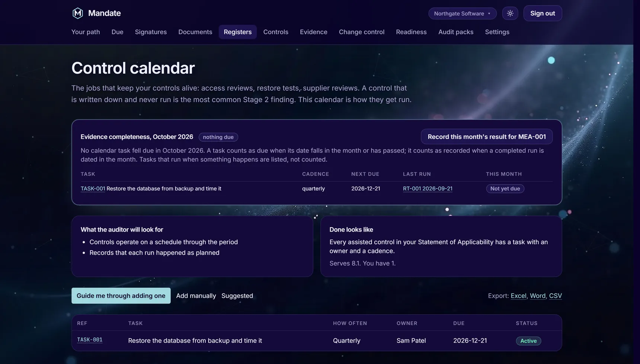Click the Control calendar page heading
This screenshot has height=364, width=640.
coord(133,68)
